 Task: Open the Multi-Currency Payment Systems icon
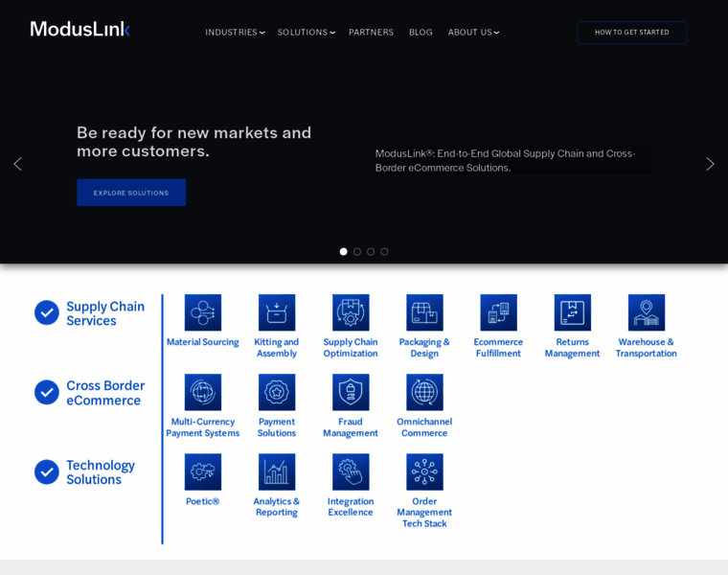[x=203, y=392]
